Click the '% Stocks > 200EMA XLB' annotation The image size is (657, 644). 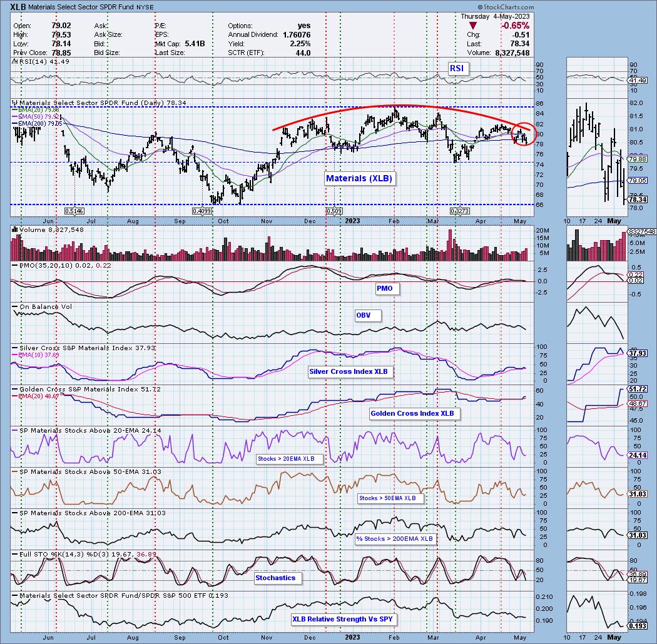point(394,539)
